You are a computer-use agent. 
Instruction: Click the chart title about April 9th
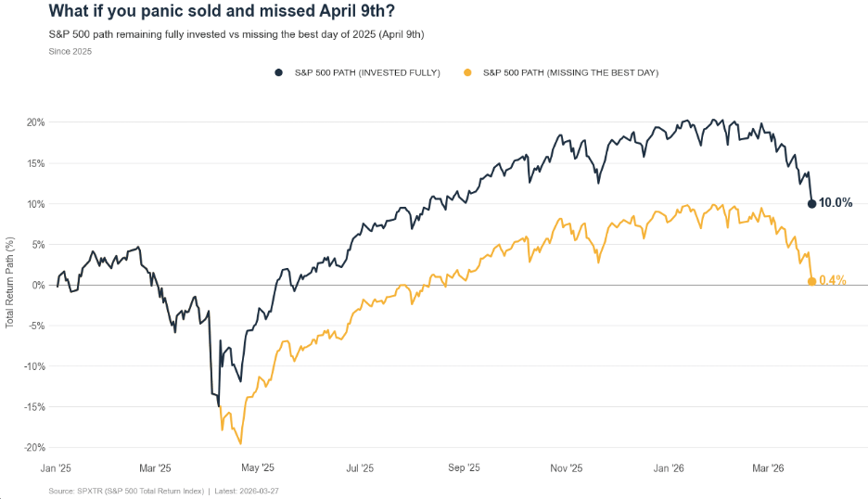click(x=221, y=12)
